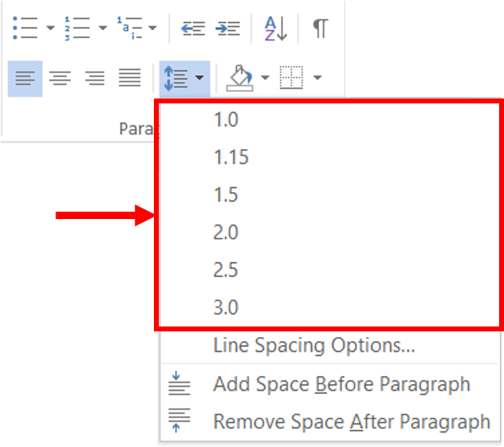
Task: Click Remove Space After Paragraph
Action: click(x=351, y=421)
